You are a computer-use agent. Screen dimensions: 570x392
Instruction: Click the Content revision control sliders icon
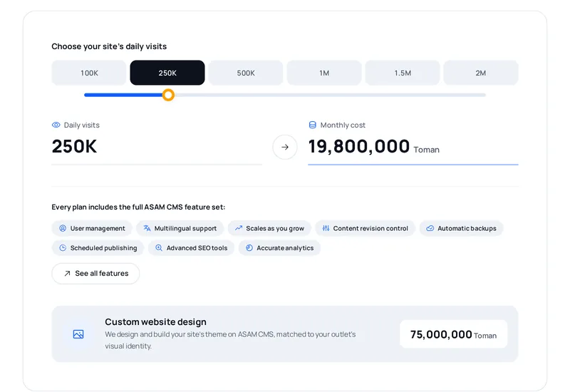pos(326,228)
